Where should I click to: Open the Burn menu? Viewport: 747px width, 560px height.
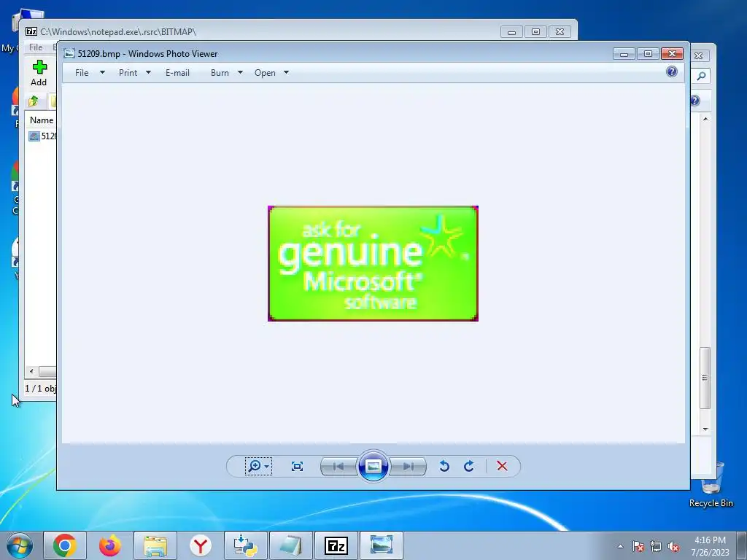pyautogui.click(x=220, y=73)
